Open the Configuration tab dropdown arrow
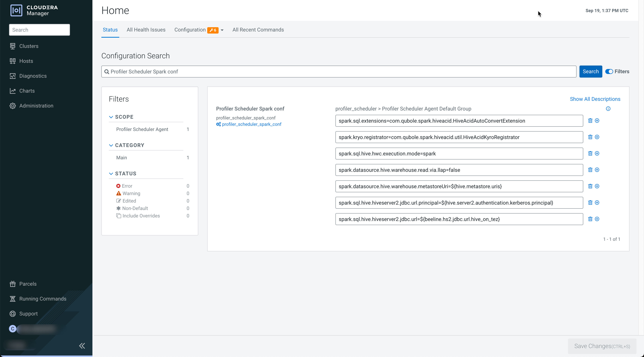Viewport: 644px width, 357px height. [222, 30]
